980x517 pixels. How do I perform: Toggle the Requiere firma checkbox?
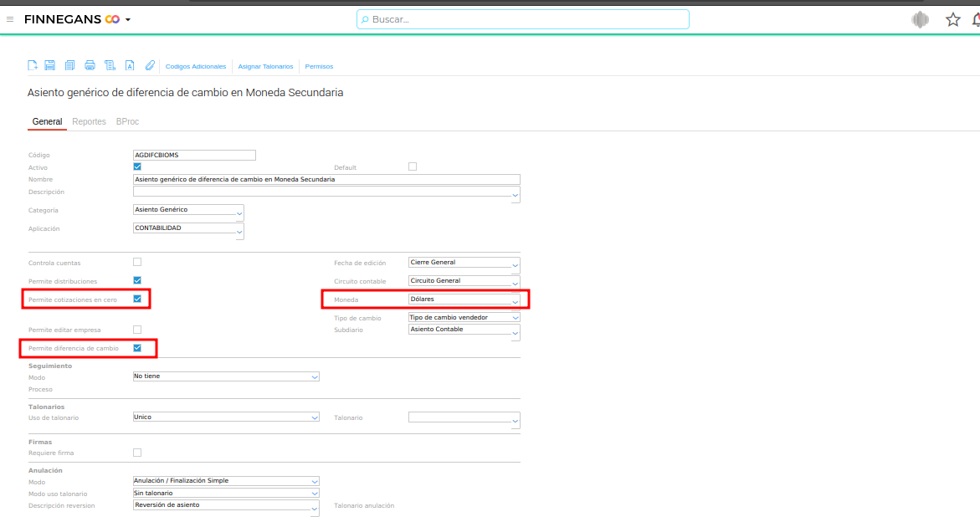(137, 453)
